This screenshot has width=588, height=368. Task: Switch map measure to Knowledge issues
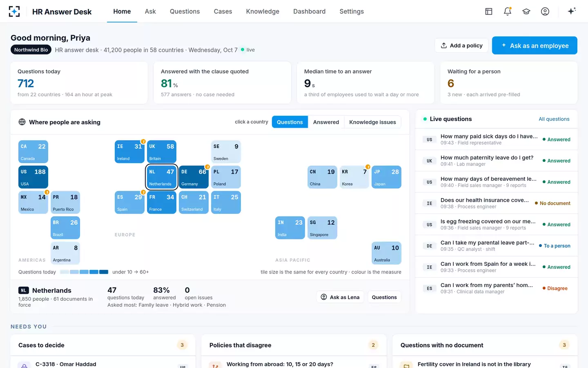click(372, 122)
